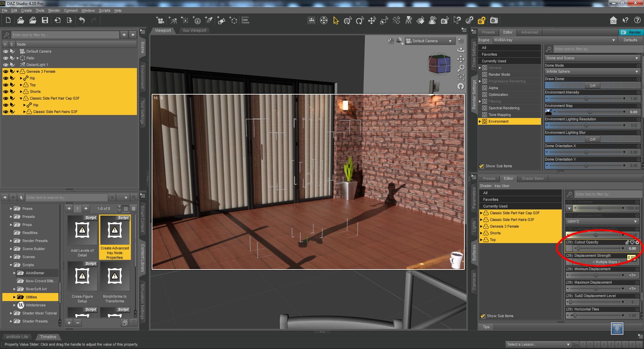Select the Utilities folder in Content Library
Image resolution: width=644 pixels, height=349 pixels.
31,297
